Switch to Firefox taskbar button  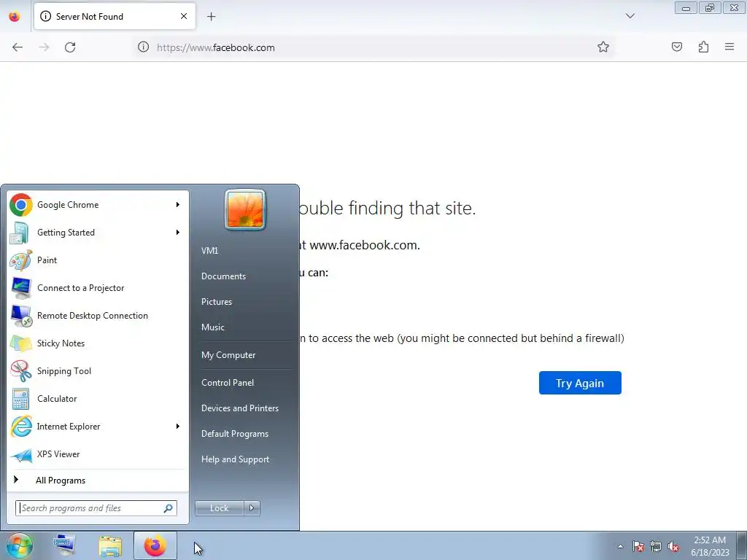click(x=155, y=545)
